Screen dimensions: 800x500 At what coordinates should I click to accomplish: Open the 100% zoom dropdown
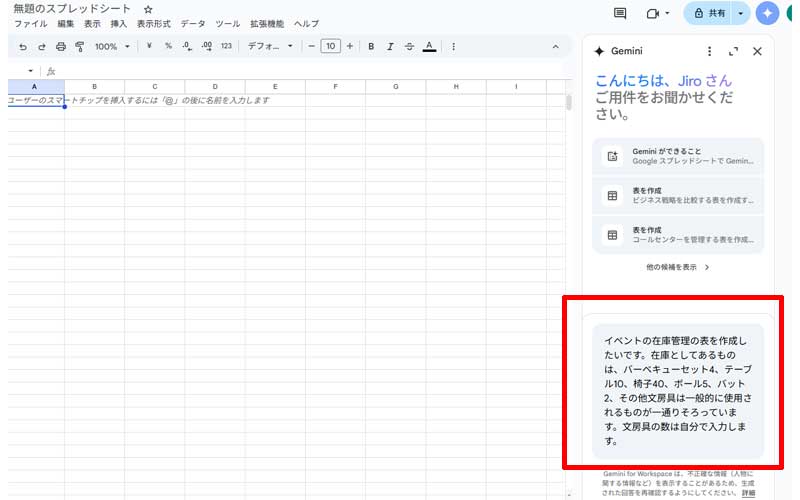click(112, 46)
